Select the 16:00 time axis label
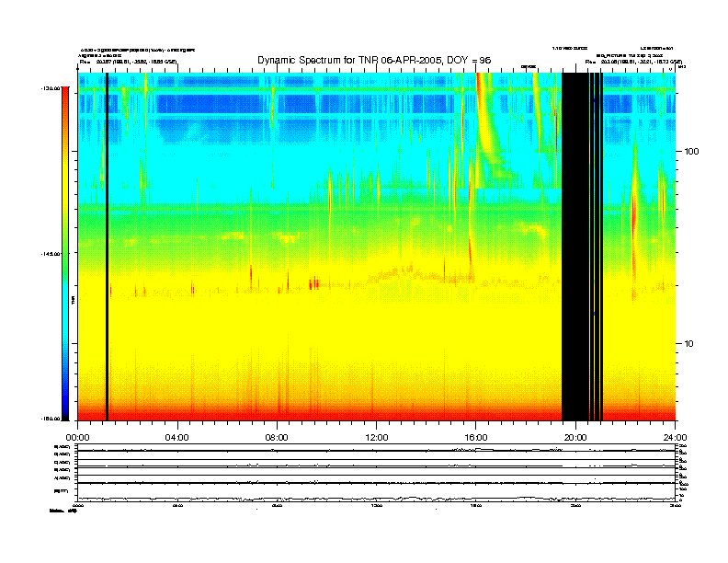The image size is (728, 563). tap(476, 437)
